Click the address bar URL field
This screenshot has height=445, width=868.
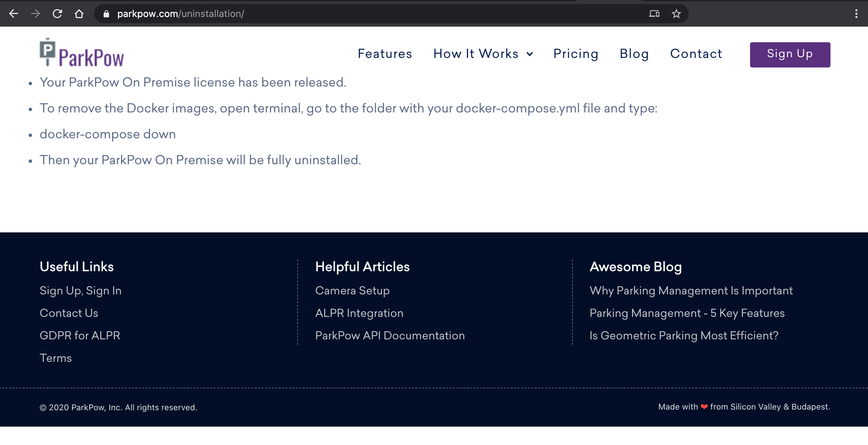341,14
